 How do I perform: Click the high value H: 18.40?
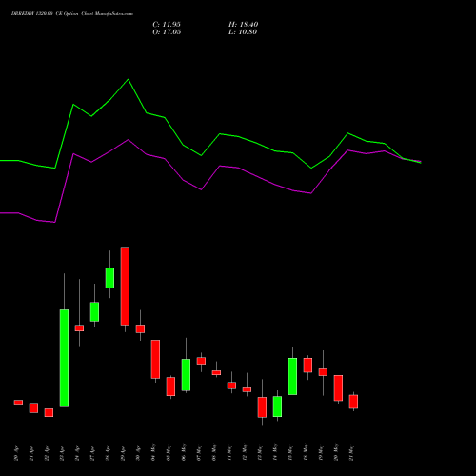point(243,25)
